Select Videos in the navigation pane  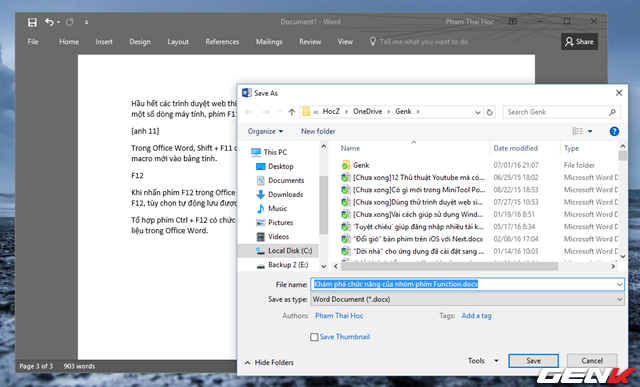(x=272, y=236)
